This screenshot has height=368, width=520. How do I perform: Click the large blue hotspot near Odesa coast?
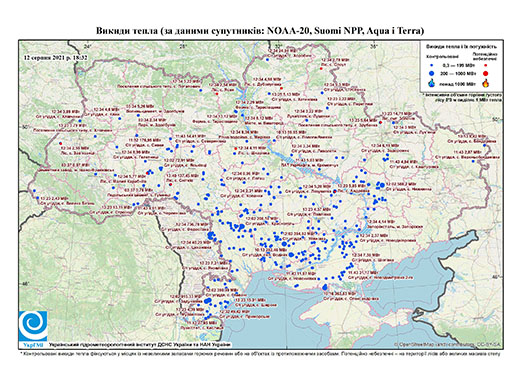[x=209, y=301]
